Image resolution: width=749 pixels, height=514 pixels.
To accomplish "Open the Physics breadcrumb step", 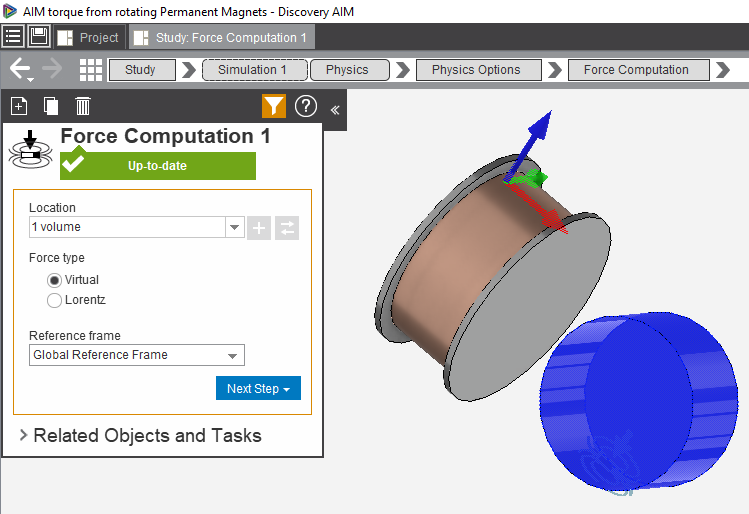I will [350, 70].
